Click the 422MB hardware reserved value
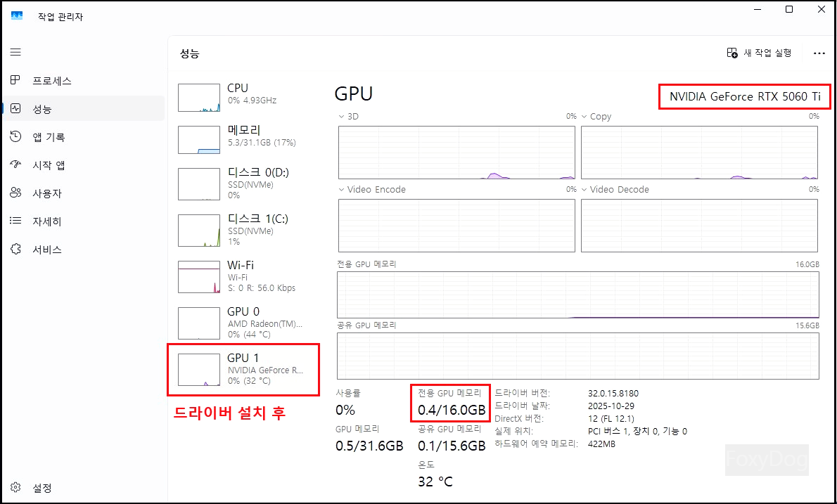 point(601,444)
